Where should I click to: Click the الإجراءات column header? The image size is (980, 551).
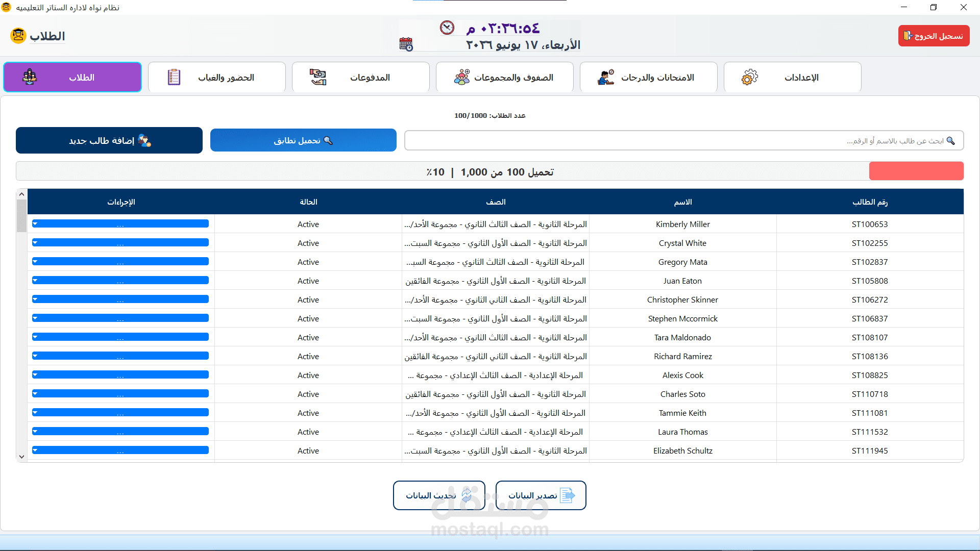(x=121, y=202)
